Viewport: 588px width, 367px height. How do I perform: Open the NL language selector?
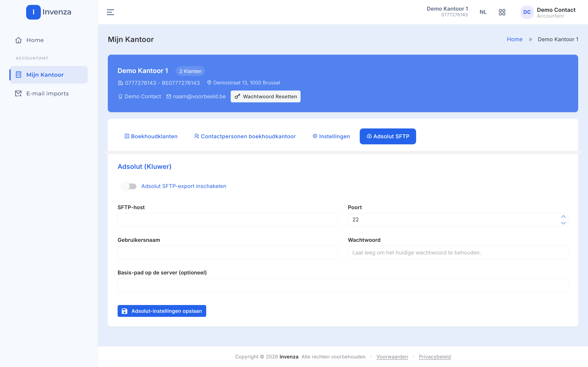pos(483,12)
